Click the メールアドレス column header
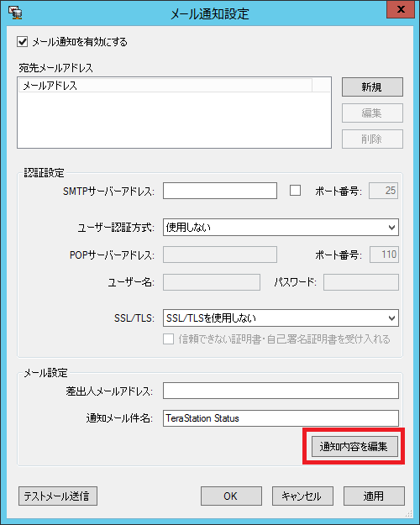The image size is (420, 525). (x=165, y=86)
